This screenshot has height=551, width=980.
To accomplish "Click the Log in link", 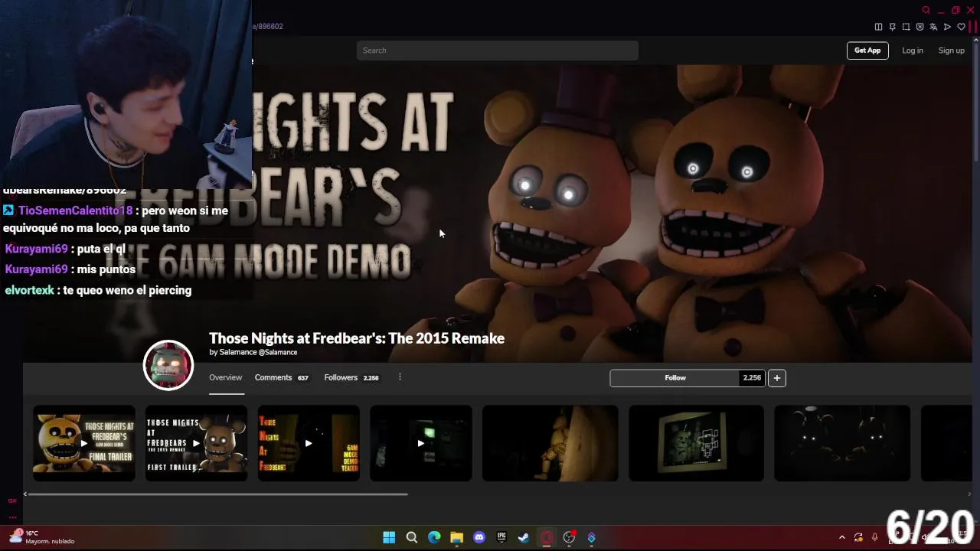I will pyautogui.click(x=912, y=51).
